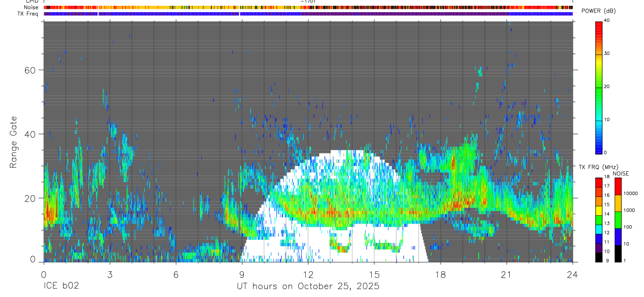Click the "Noise" row label at top left

(x=31, y=7)
